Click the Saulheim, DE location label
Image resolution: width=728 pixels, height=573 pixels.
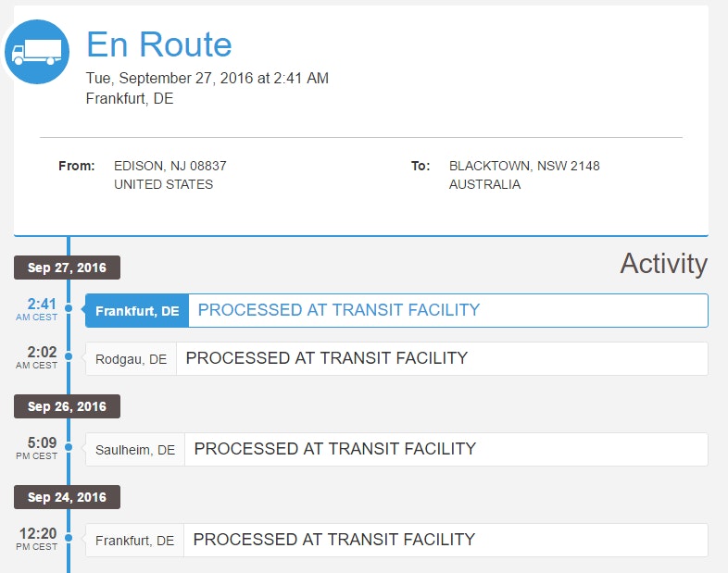point(135,450)
